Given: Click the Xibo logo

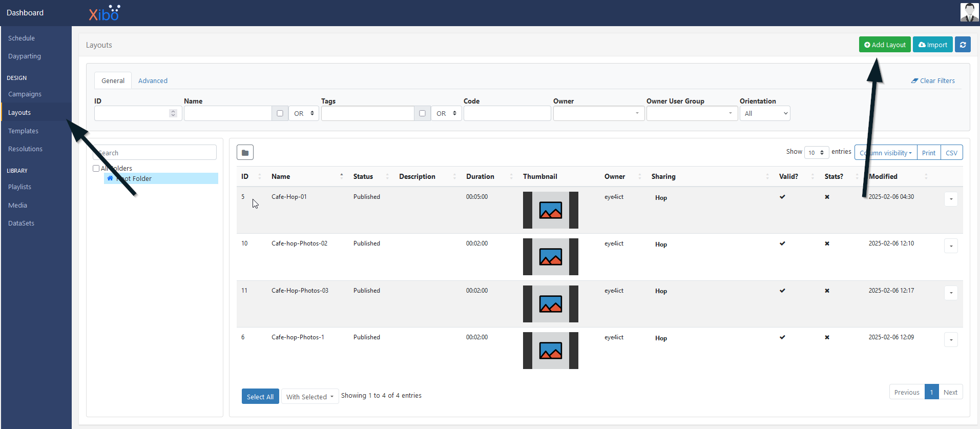Looking at the screenshot, I should (x=105, y=13).
